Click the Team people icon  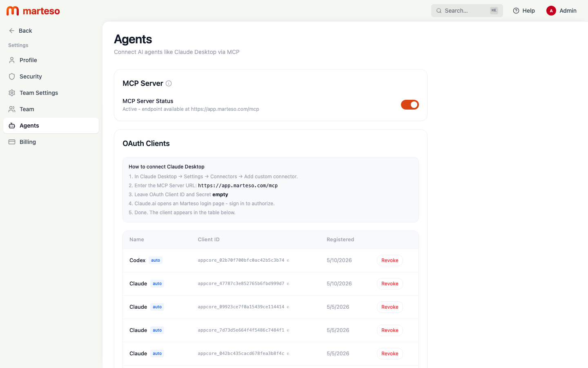pyautogui.click(x=12, y=109)
